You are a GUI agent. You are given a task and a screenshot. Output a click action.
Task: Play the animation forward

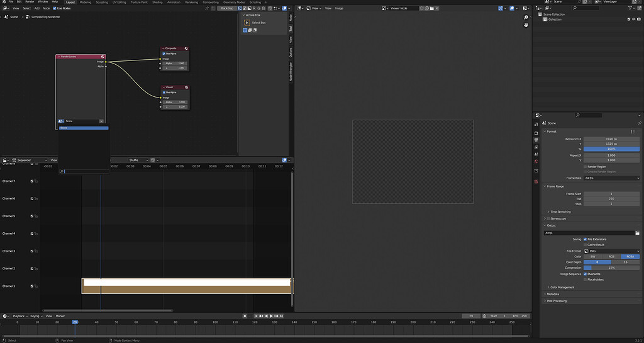(x=271, y=316)
